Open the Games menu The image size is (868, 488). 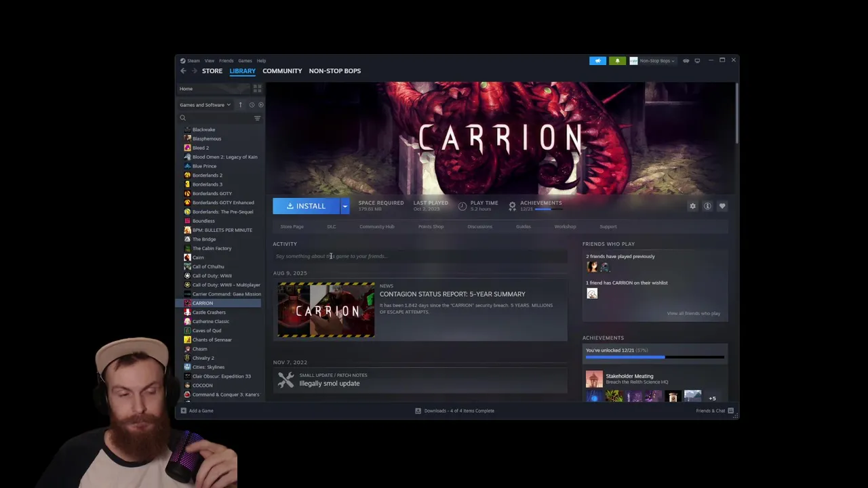(x=245, y=61)
